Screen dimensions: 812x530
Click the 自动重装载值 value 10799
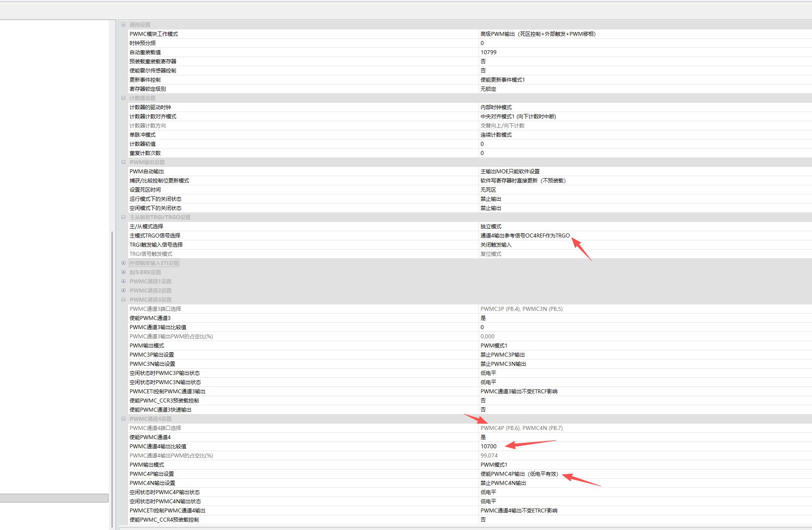489,52
